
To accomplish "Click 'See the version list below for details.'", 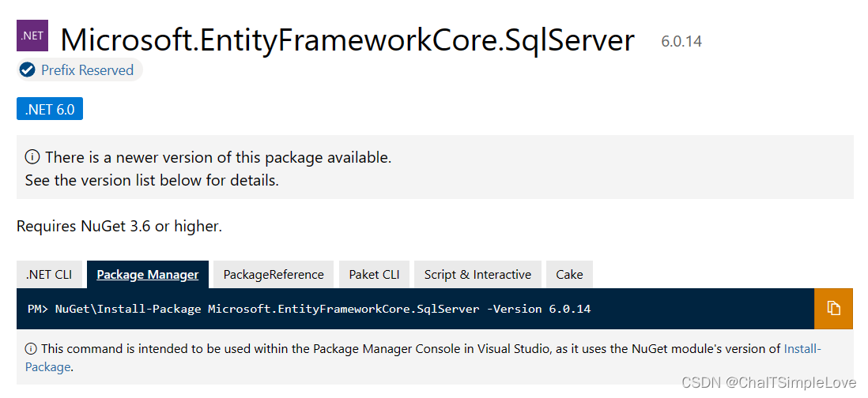I will (x=152, y=180).
